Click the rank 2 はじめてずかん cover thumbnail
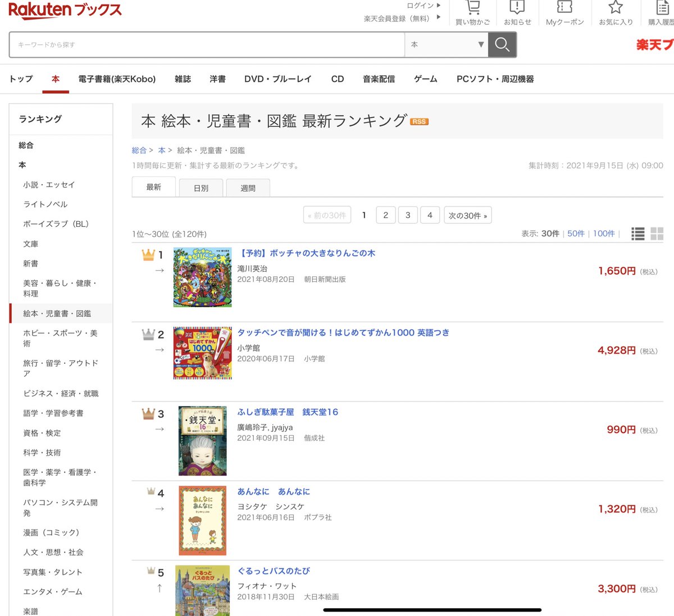The height and width of the screenshot is (616, 674). coord(202,353)
